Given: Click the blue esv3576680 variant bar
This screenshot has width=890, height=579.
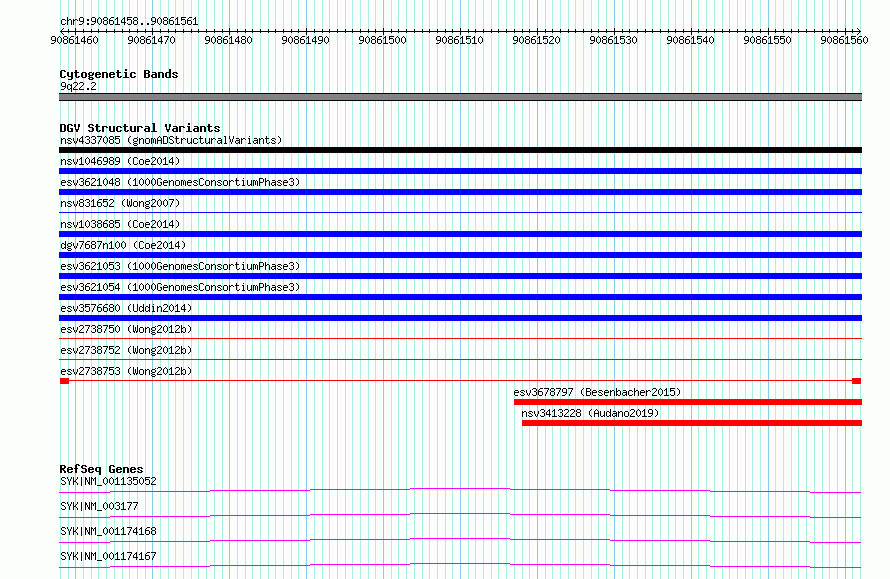Looking at the screenshot, I should 460,318.
